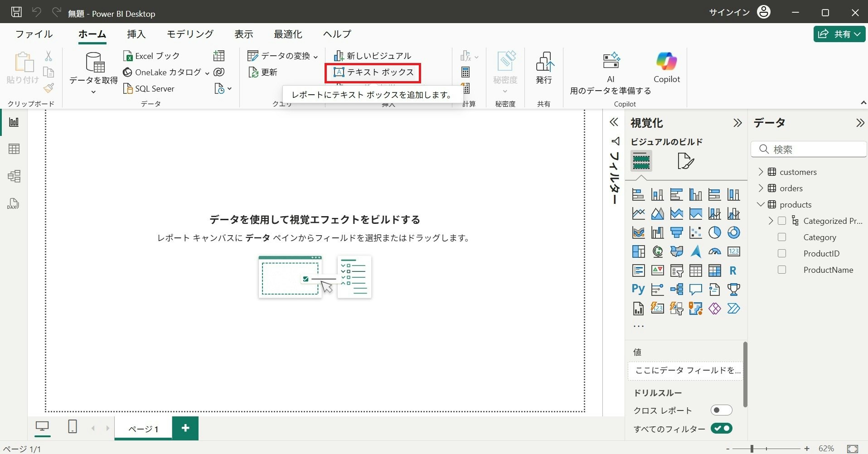Choose the treemap visual

[x=638, y=251]
